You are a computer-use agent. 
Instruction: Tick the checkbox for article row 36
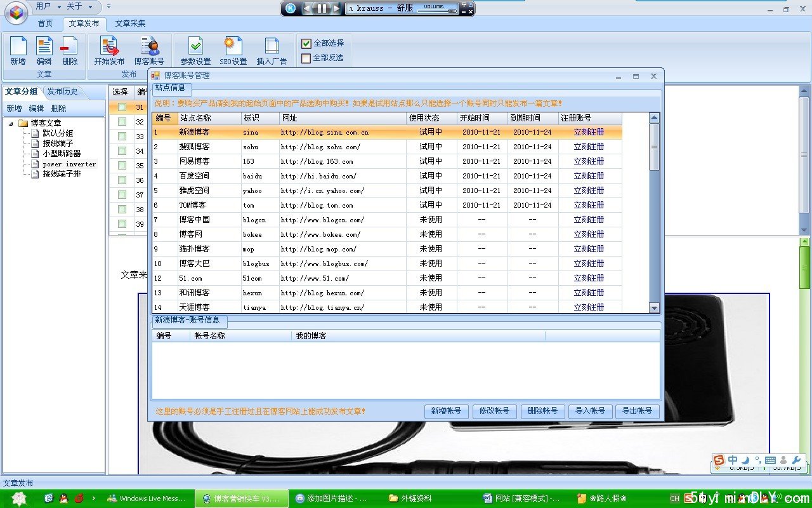pyautogui.click(x=122, y=180)
